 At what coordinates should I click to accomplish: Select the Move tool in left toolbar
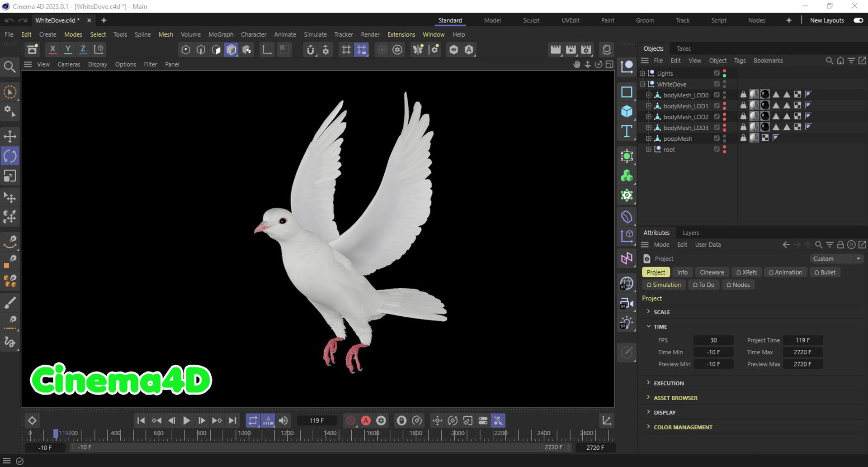click(10, 137)
